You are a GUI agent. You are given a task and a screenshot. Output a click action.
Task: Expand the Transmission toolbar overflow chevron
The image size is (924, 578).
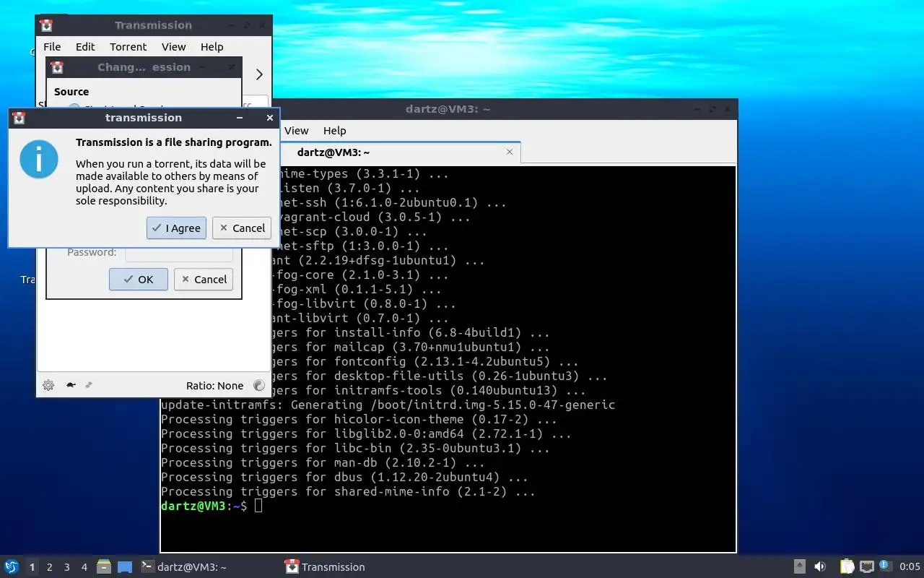(258, 74)
